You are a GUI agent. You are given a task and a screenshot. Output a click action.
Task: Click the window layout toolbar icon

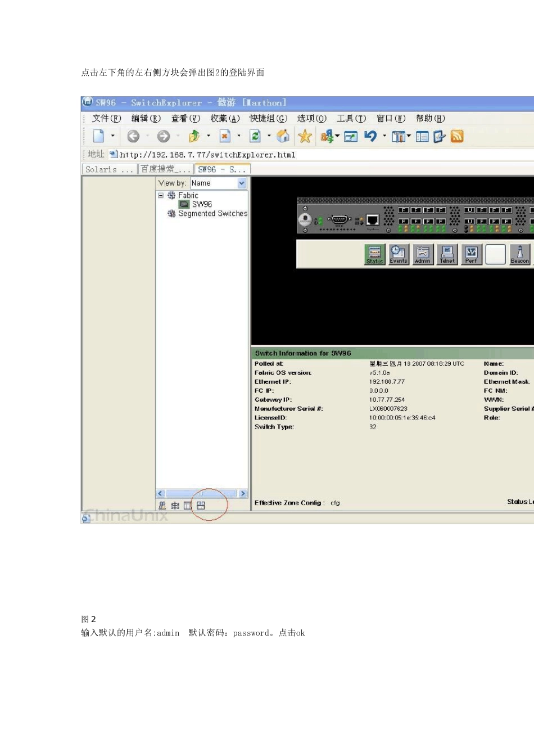[351, 136]
